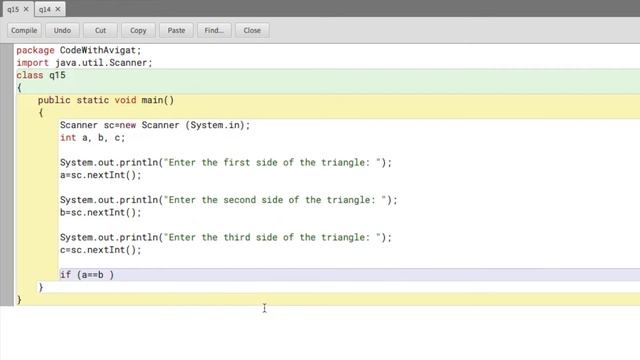Open the Find... dialog

[214, 30]
